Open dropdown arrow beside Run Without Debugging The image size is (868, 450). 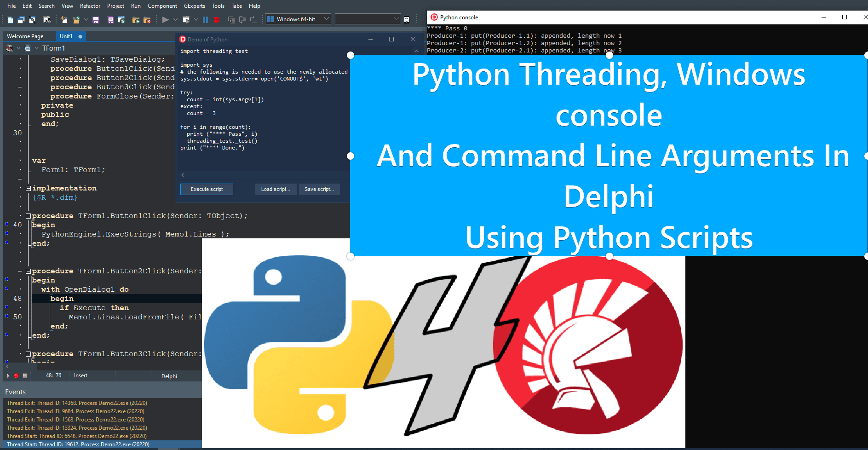click(196, 20)
